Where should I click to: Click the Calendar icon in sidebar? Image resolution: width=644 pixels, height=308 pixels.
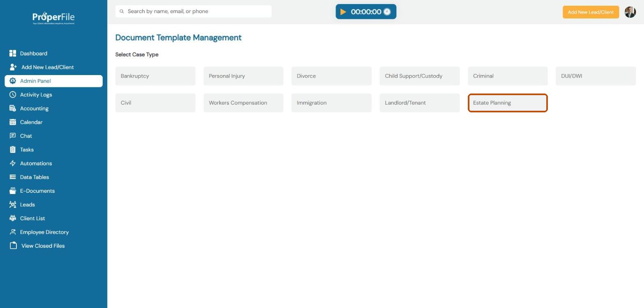tap(13, 122)
